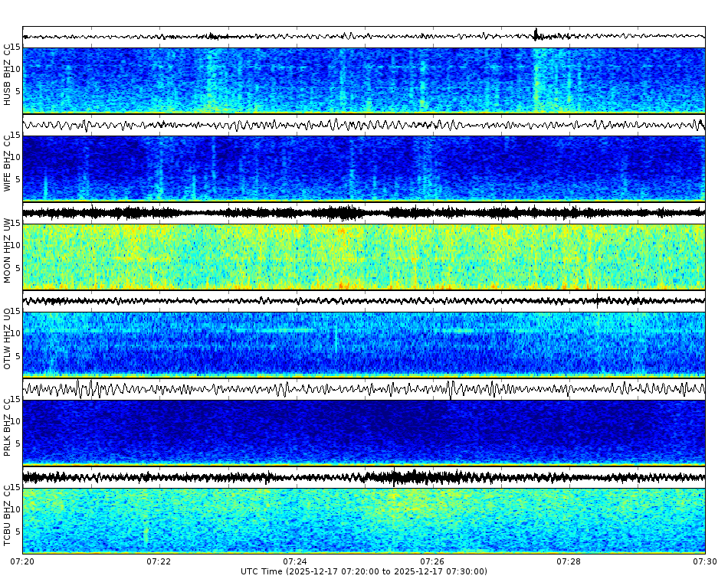The image size is (728, 579).
Task: Click the UTC date range caption text
Action: point(364,571)
